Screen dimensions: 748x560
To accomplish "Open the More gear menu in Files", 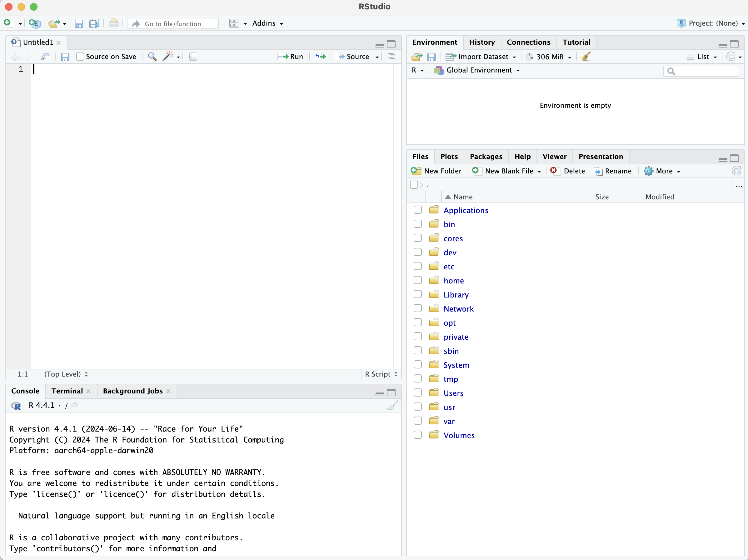I will pos(662,171).
